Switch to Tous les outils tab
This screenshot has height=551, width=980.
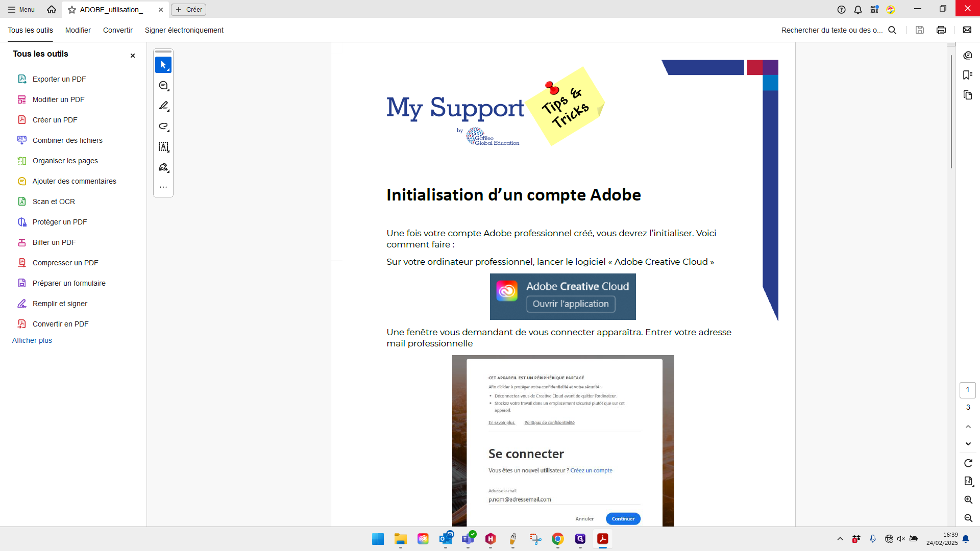click(x=30, y=30)
